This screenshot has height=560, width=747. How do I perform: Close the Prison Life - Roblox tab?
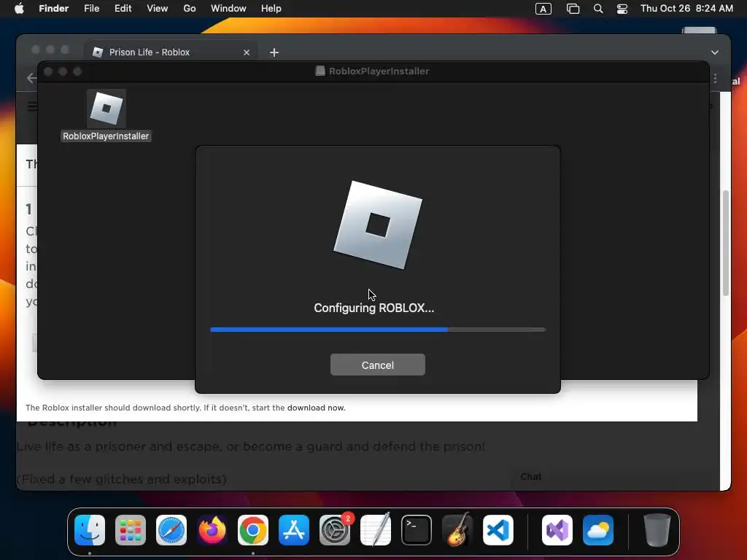coord(247,52)
